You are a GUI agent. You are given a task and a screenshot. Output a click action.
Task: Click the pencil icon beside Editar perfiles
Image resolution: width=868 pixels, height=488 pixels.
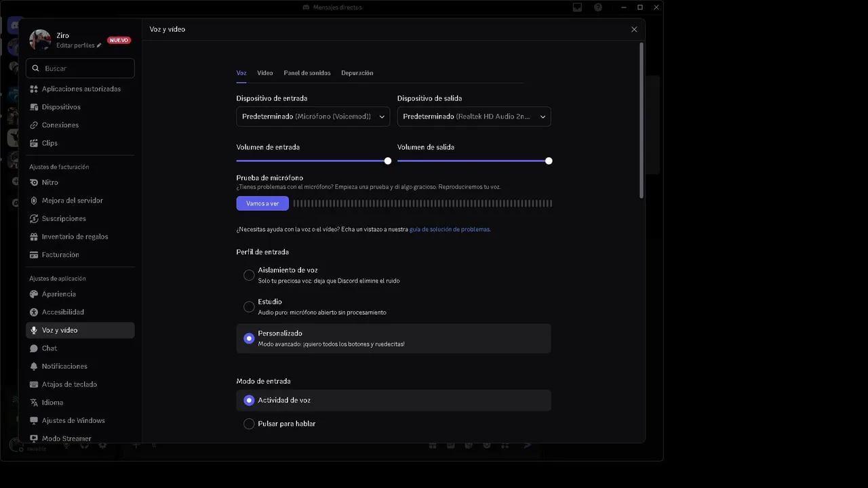[x=99, y=45]
